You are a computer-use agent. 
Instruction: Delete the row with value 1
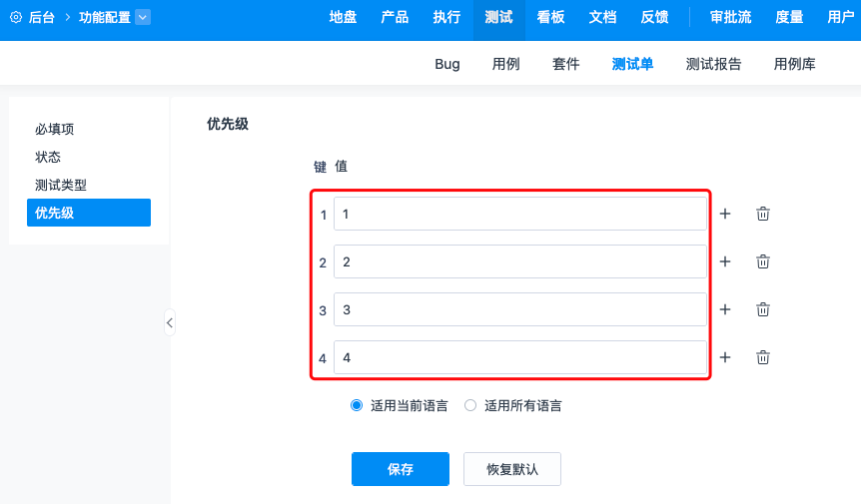(763, 214)
